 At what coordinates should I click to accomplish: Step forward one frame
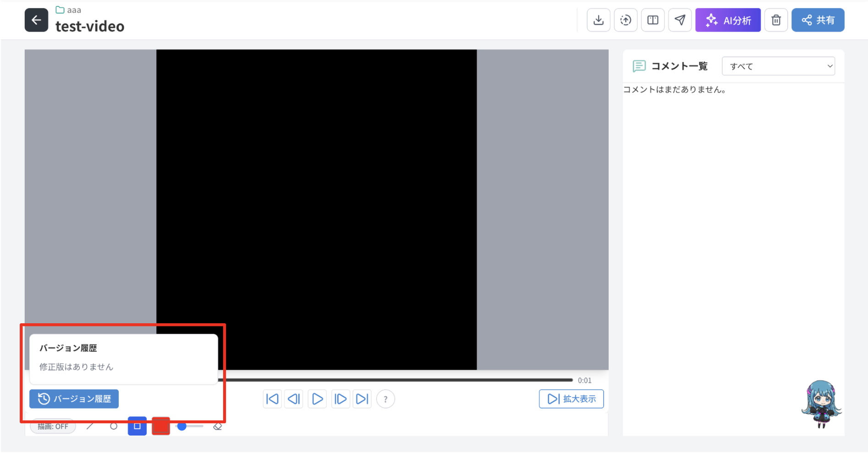340,399
